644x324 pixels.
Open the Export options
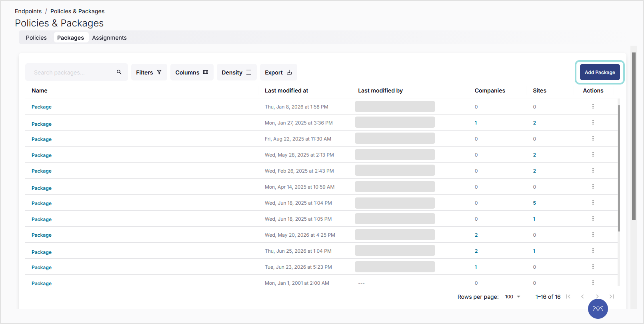(x=278, y=72)
